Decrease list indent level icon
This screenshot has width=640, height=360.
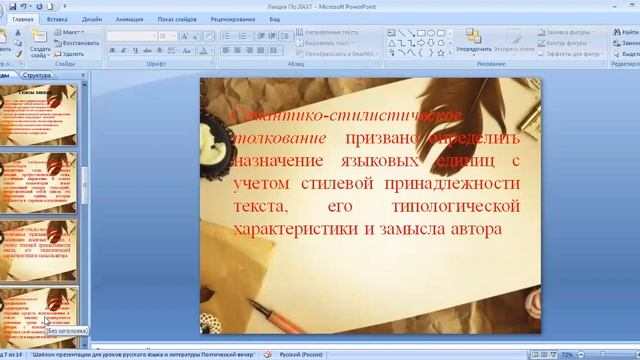click(x=260, y=36)
